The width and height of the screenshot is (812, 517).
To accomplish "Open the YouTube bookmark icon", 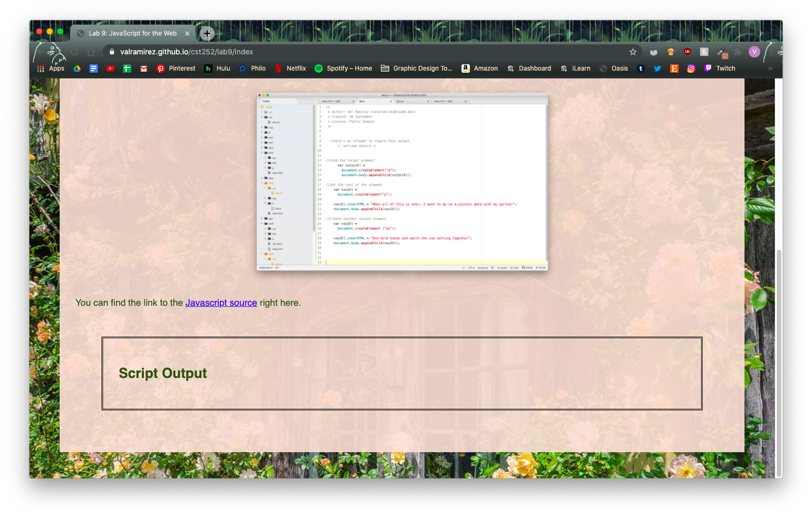I will pos(110,68).
